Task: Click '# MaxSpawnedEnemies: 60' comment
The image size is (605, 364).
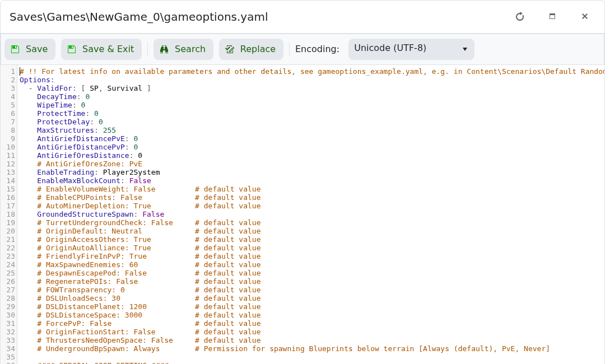Action: point(87,265)
